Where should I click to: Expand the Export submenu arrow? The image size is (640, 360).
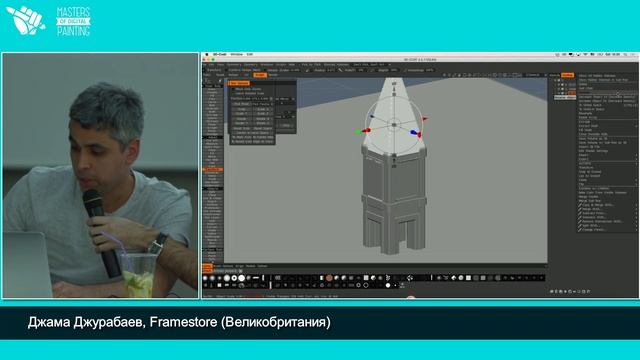pyautogui.click(x=636, y=159)
